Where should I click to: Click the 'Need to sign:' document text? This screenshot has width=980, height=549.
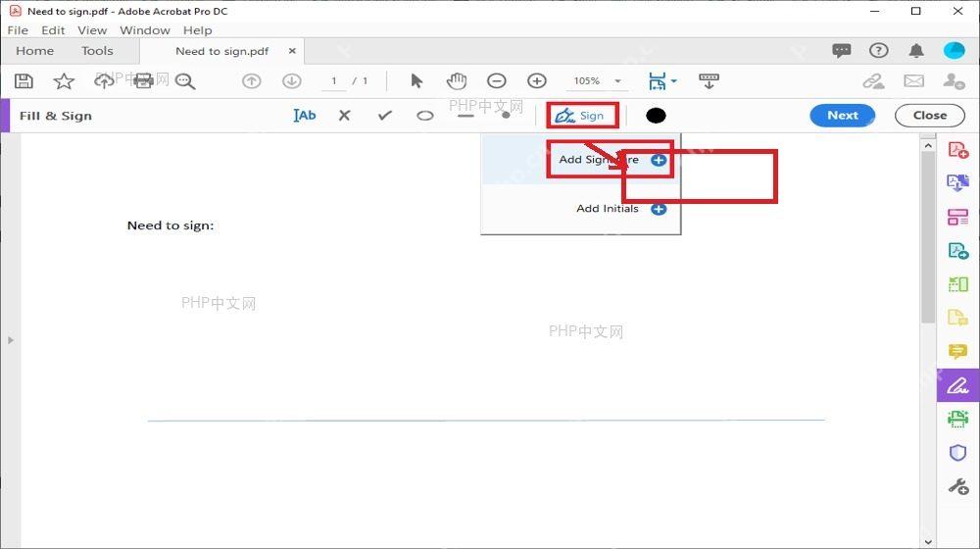[170, 225]
